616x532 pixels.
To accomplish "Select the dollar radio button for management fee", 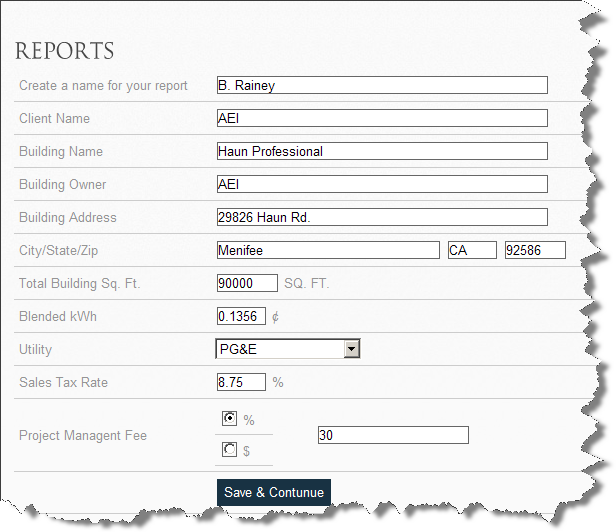I will (x=229, y=449).
